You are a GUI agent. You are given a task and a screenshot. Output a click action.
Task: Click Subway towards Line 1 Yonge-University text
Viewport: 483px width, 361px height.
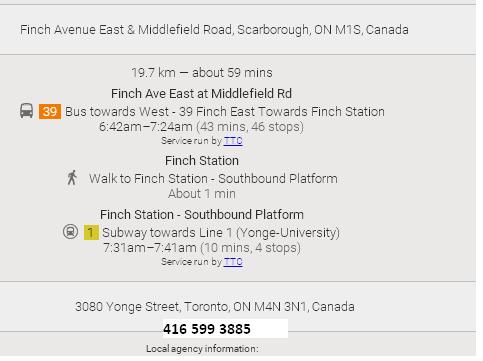[221, 233]
